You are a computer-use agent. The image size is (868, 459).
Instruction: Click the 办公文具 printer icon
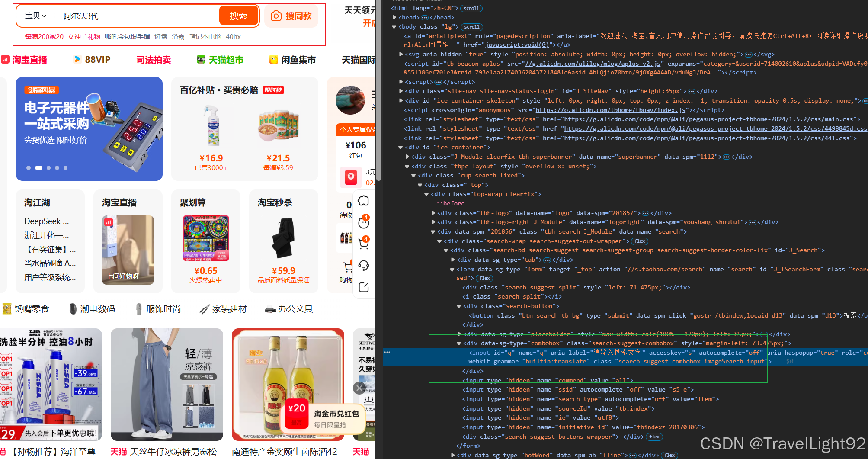coord(270,309)
